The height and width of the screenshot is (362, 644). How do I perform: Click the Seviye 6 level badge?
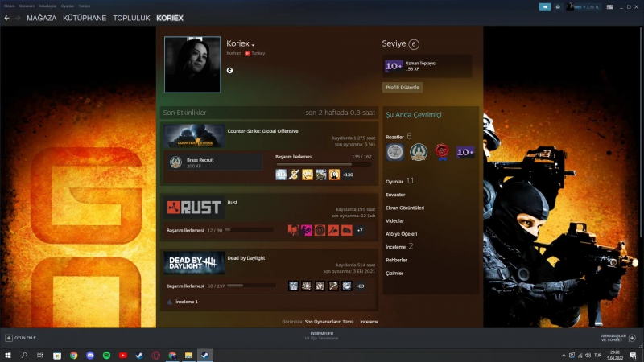[x=414, y=44]
